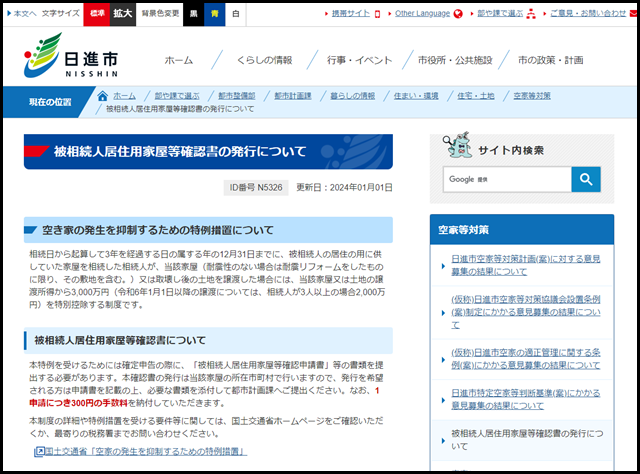
Task: Select sidebar item 被相続人居住用家屋等確認書の発行について
Action: coord(527,440)
